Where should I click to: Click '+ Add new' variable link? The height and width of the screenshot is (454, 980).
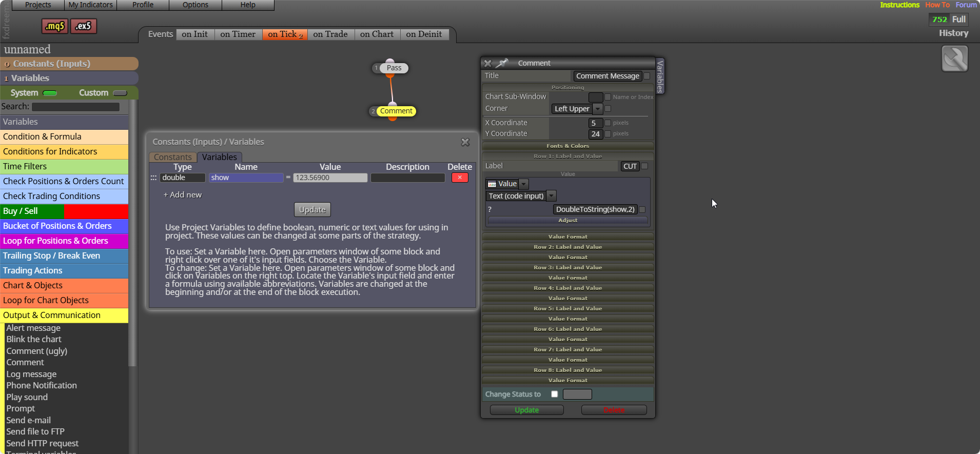tap(183, 195)
